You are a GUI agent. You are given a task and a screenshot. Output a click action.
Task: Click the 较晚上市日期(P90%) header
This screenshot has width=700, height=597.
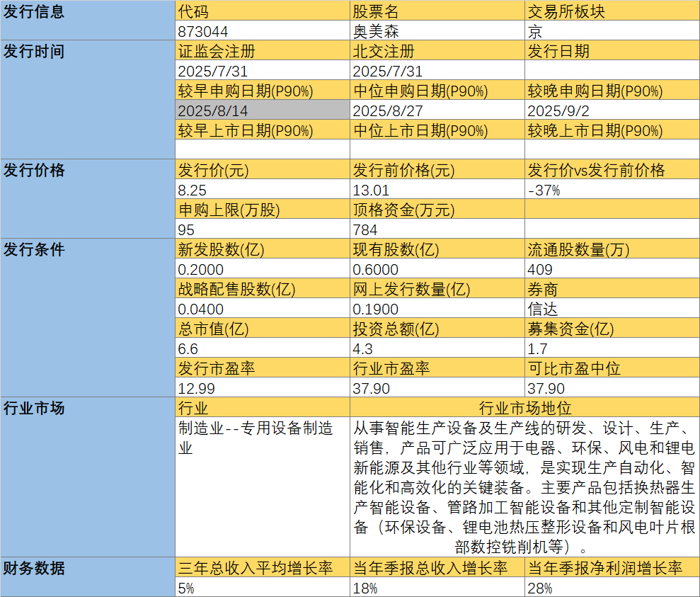pyautogui.click(x=612, y=130)
